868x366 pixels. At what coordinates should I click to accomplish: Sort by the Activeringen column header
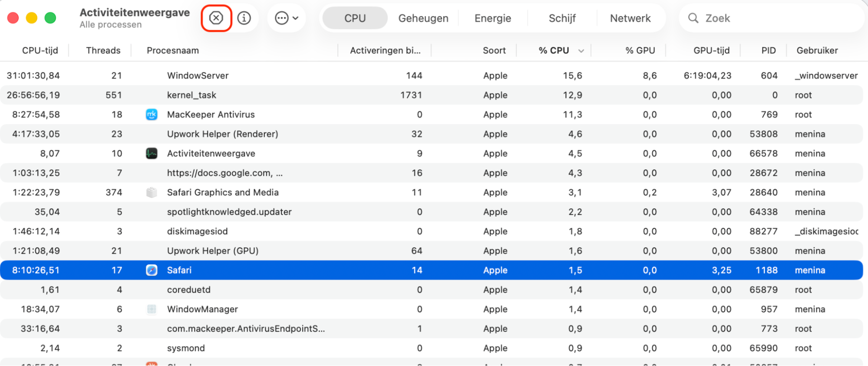(385, 50)
